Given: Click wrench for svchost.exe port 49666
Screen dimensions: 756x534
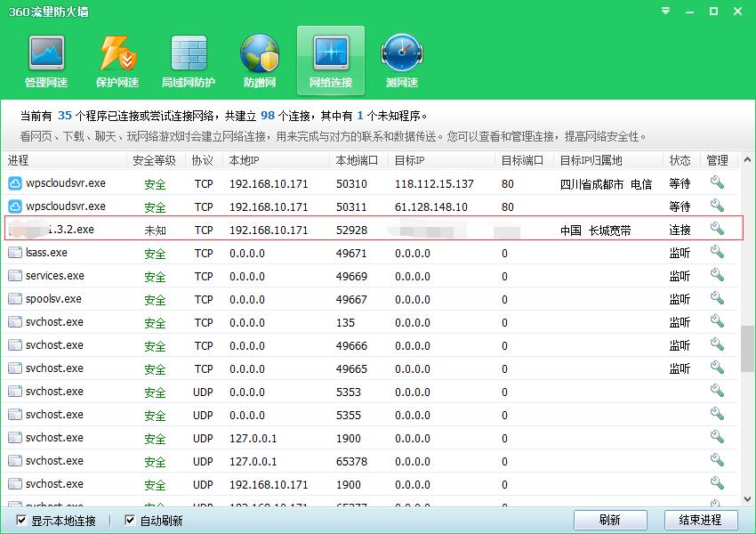Looking at the screenshot, I should point(717,344).
